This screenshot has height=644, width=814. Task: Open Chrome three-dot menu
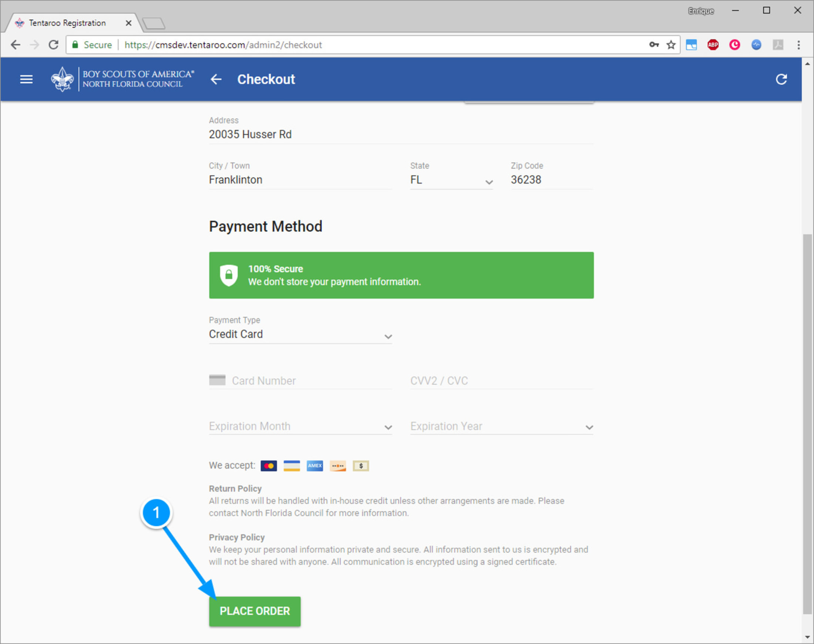(798, 45)
